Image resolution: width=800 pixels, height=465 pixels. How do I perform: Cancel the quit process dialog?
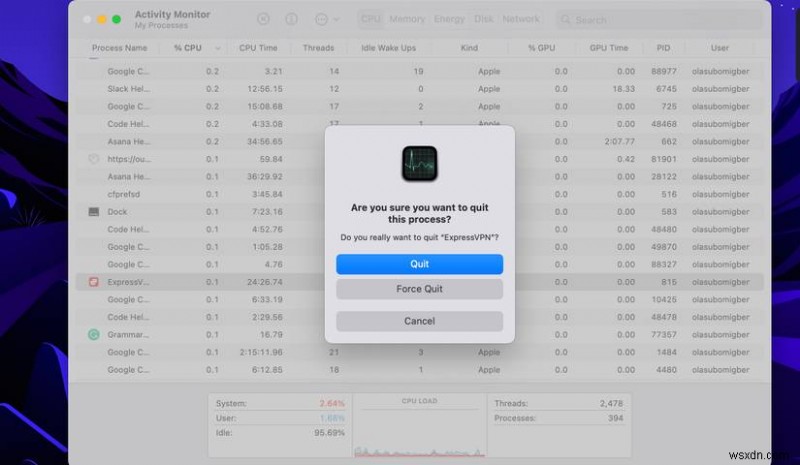click(x=419, y=321)
